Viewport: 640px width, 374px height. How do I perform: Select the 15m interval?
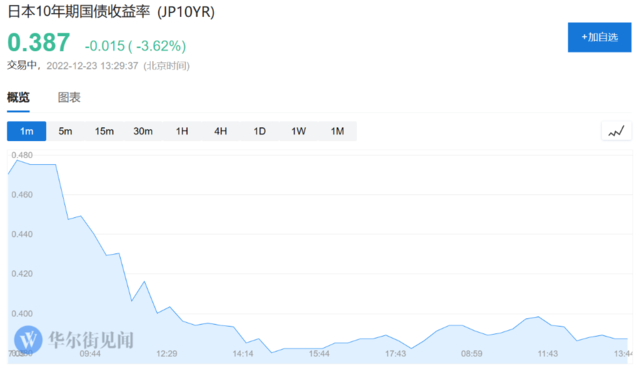click(104, 131)
